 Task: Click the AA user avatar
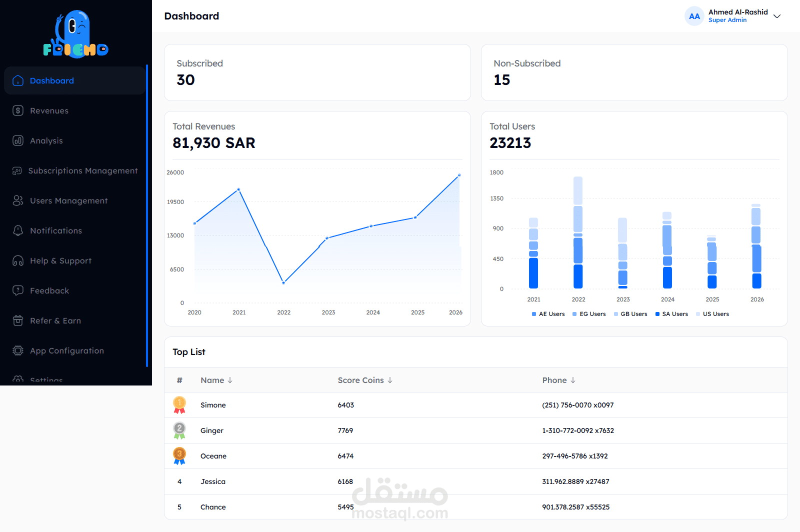694,16
